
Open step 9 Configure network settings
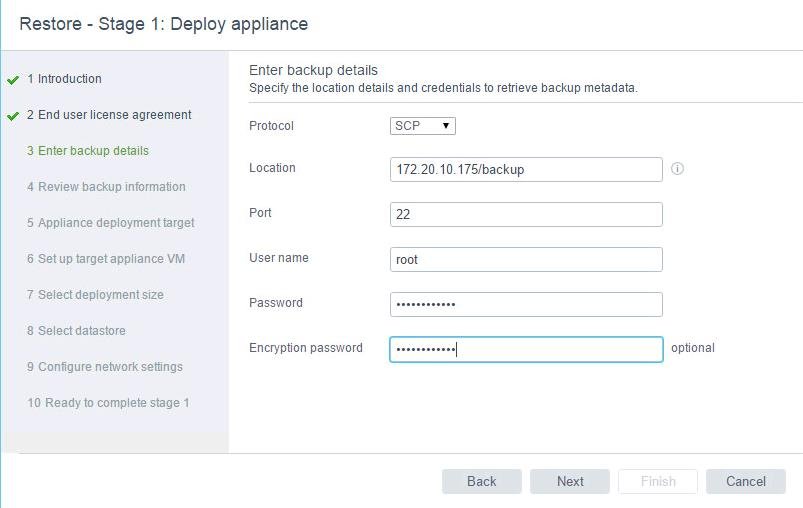coord(105,367)
